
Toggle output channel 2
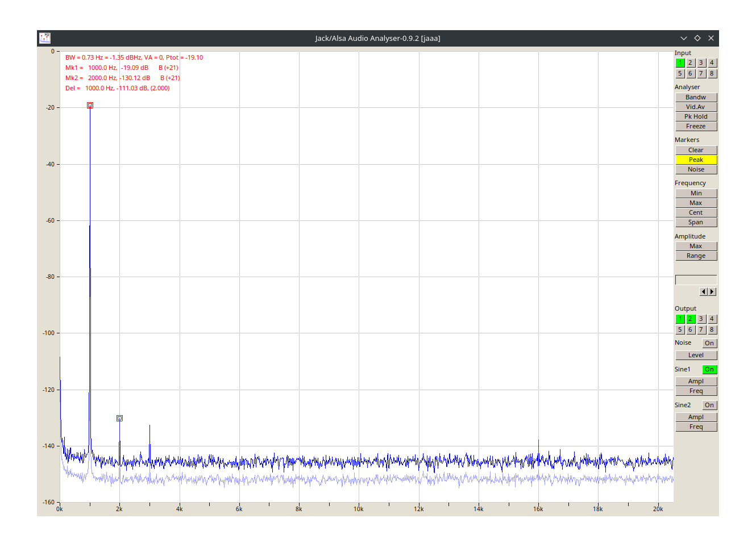pyautogui.click(x=691, y=319)
